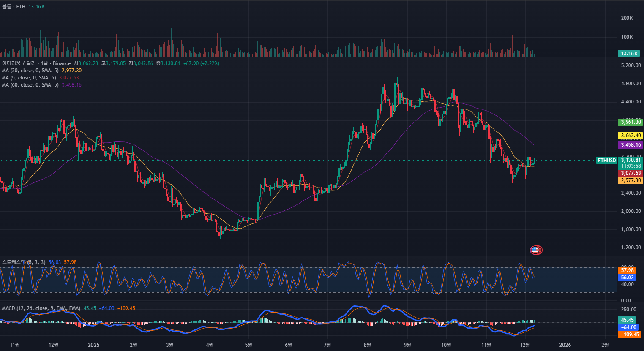
Task: Click the 1,200.00 price scale label
Action: pos(631,248)
